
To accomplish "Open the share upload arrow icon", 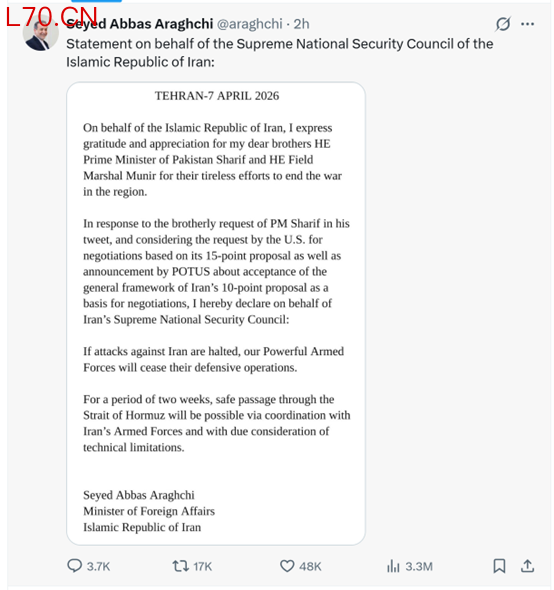I will (528, 566).
